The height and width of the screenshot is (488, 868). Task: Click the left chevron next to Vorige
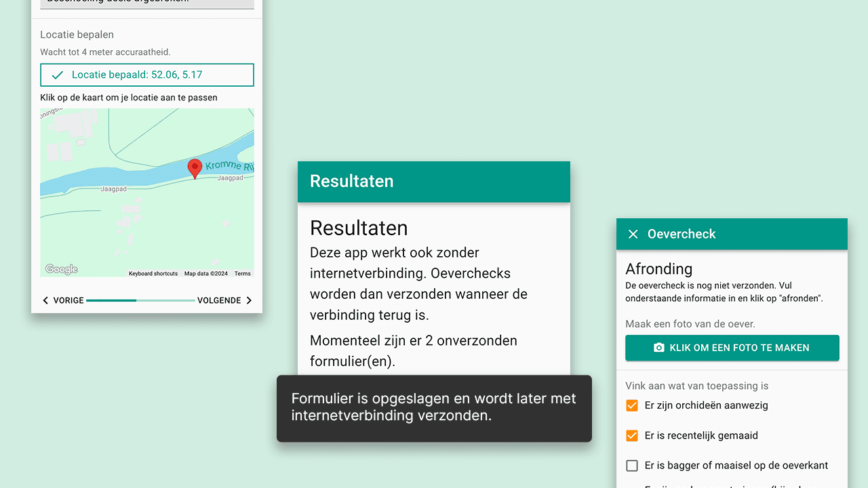(x=45, y=300)
